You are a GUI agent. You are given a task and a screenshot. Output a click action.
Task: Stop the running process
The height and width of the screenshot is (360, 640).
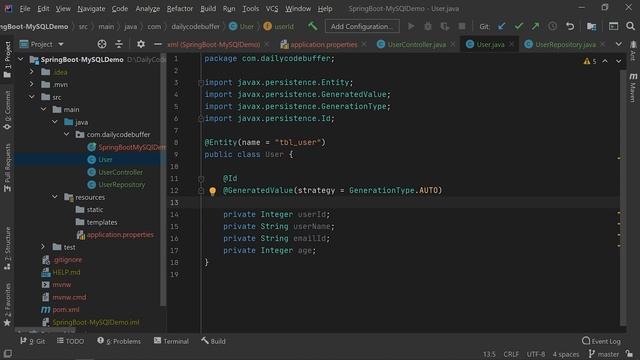[x=462, y=26]
